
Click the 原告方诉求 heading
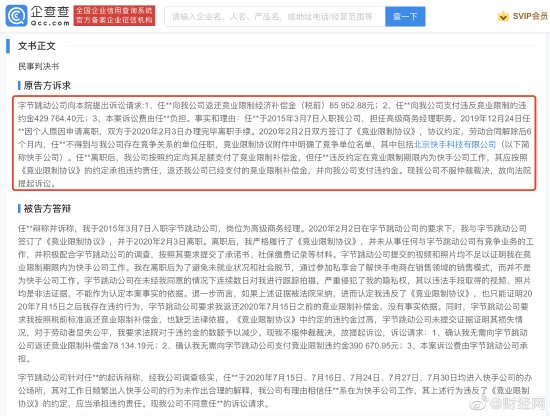(47, 85)
